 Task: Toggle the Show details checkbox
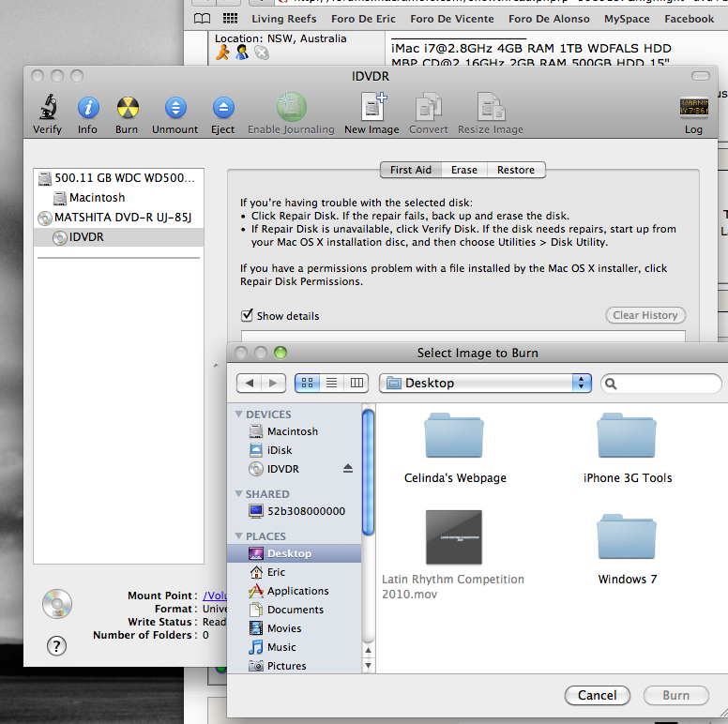click(247, 316)
